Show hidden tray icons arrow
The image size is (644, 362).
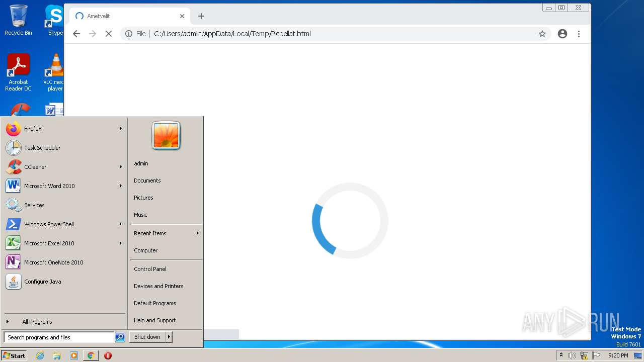561,355
